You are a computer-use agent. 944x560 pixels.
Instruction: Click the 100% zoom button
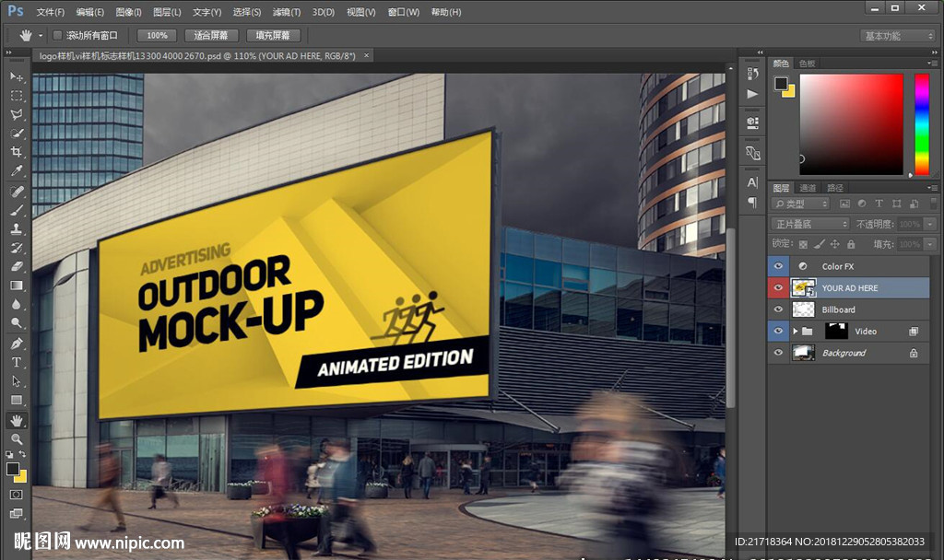157,35
